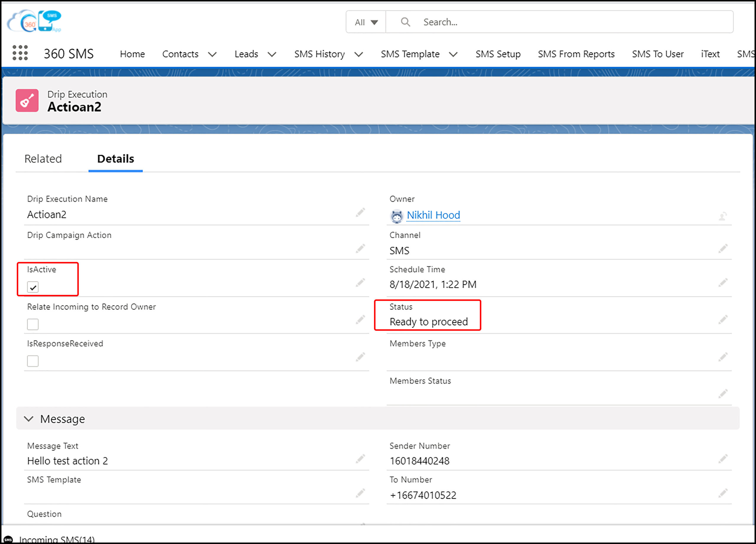Screen dimensions: 756x544
Task: Click the search magnifier icon
Action: coord(405,22)
